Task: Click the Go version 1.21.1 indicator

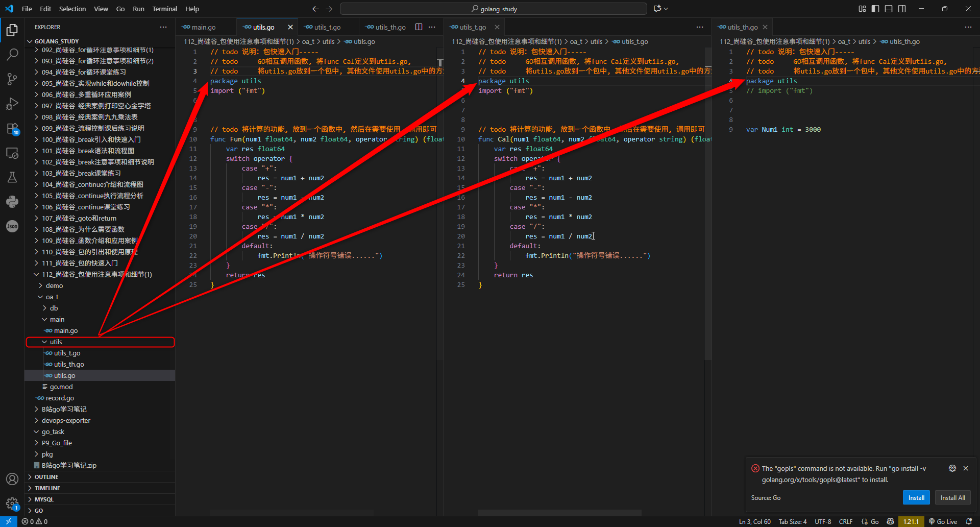Action: 911,521
